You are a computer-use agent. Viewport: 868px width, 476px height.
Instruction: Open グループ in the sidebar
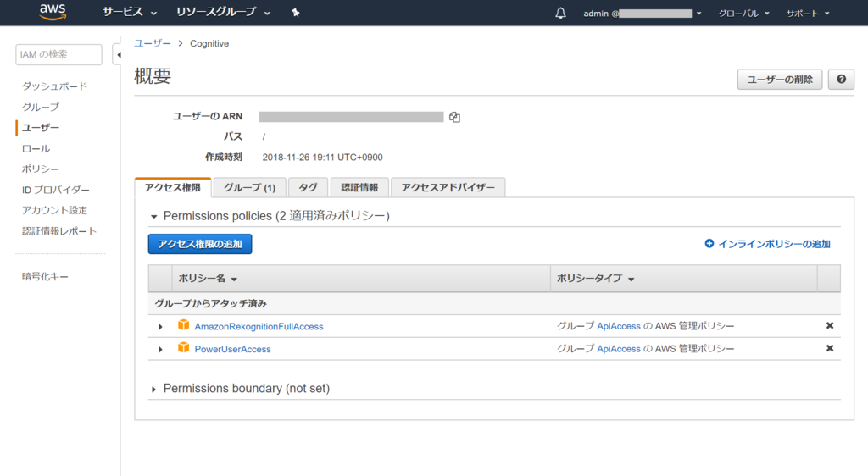click(x=41, y=107)
